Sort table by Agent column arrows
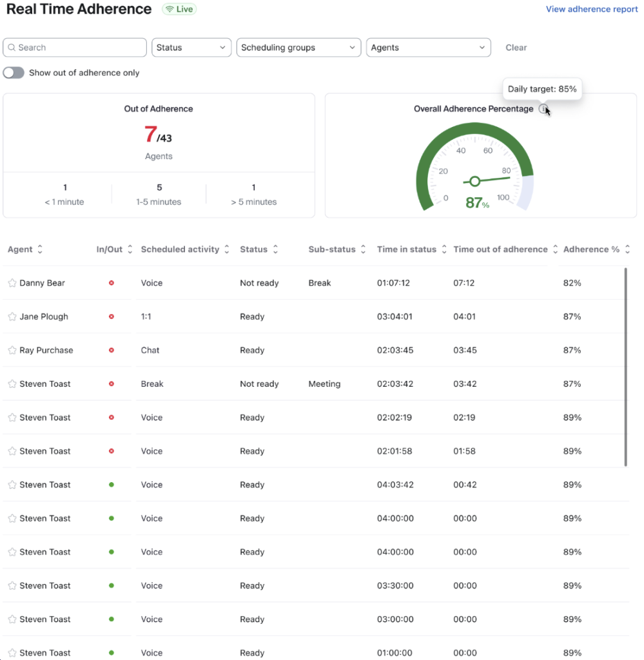This screenshot has width=644, height=660. 40,249
